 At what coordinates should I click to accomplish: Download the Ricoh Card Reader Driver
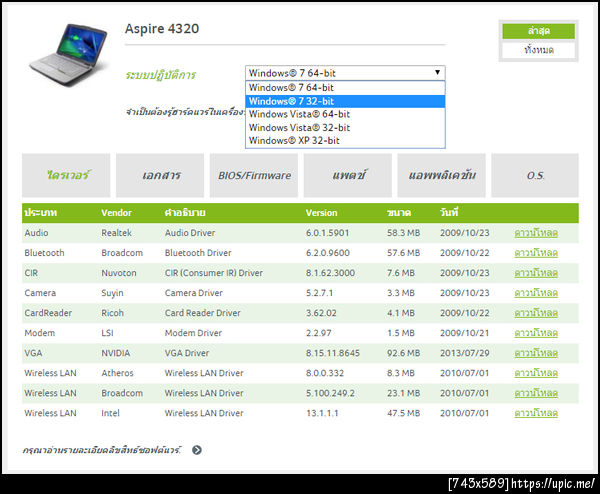(536, 313)
